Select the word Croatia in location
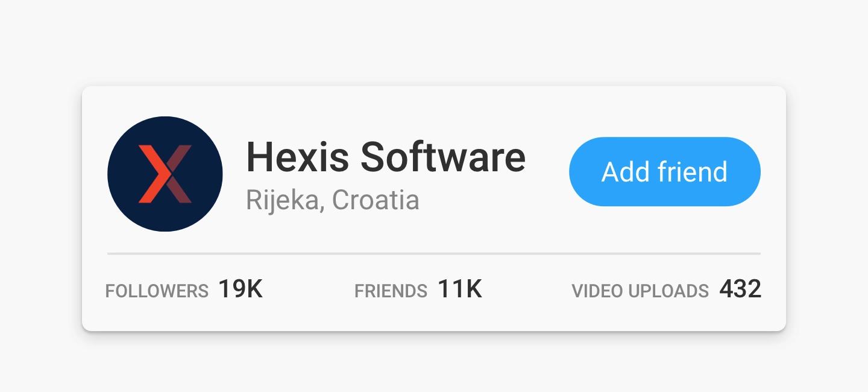The image size is (868, 392). point(376,200)
